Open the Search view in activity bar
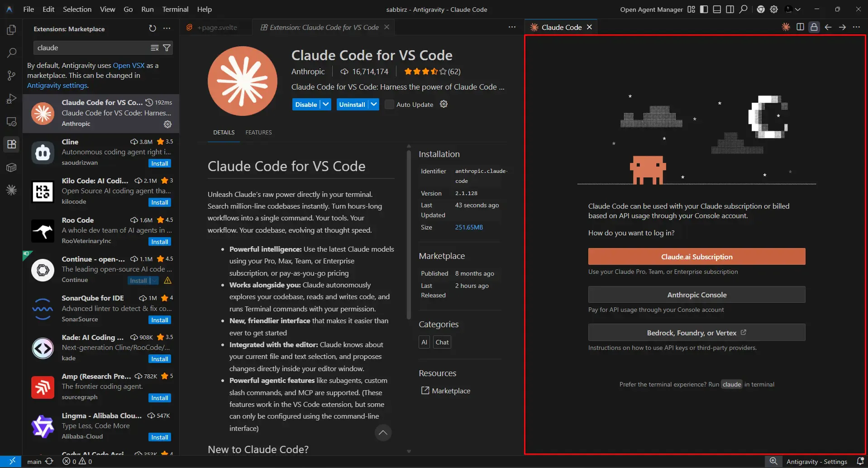This screenshot has height=468, width=868. [x=11, y=53]
